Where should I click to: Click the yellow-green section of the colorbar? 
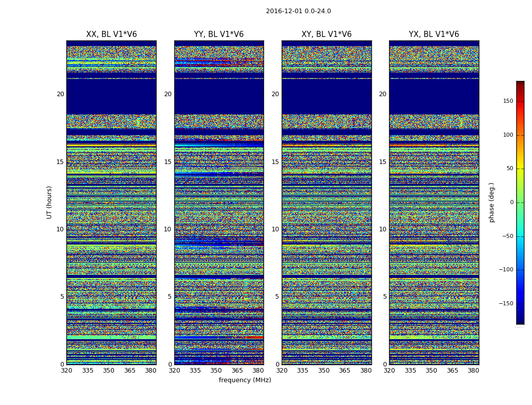pos(520,182)
